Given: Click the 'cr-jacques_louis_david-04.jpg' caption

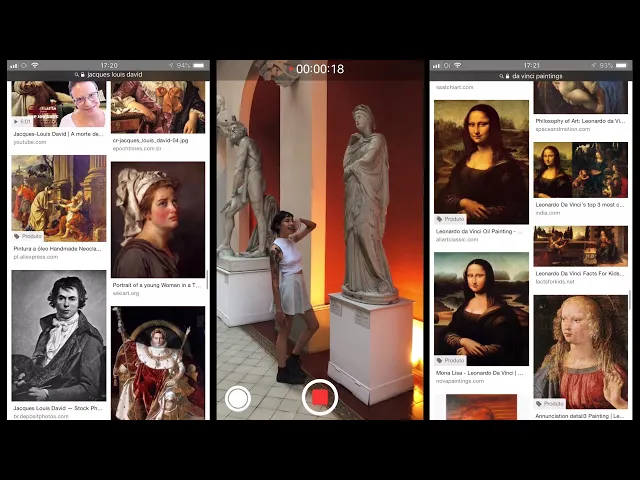Looking at the screenshot, I should [x=150, y=140].
